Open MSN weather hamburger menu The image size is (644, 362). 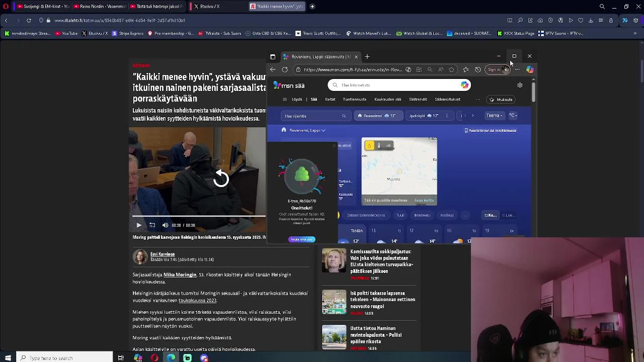[284, 100]
